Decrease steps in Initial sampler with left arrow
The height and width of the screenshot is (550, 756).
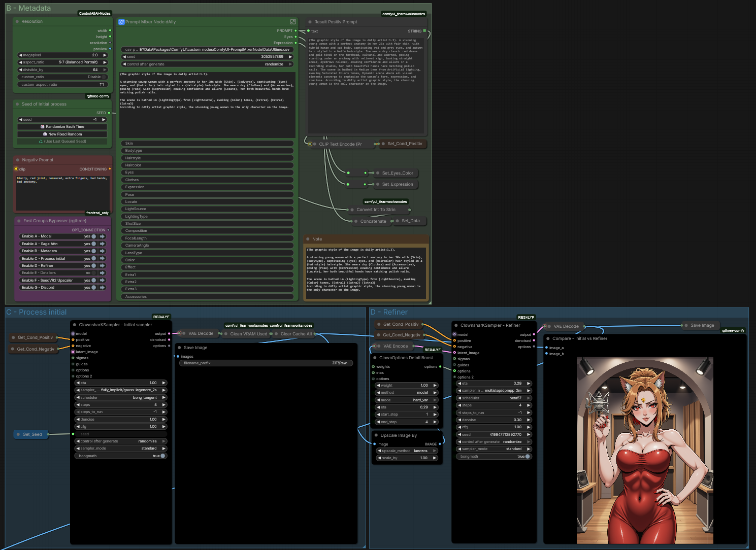coord(78,405)
